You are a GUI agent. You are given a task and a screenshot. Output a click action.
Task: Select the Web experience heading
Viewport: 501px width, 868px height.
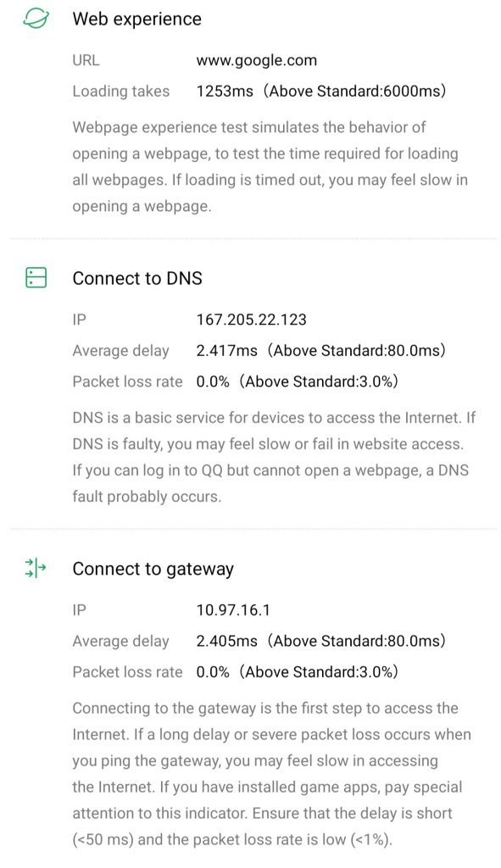pos(136,19)
